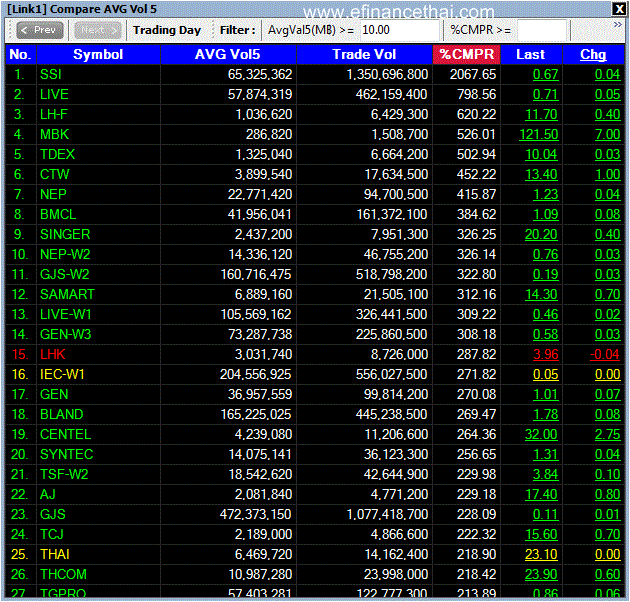The height and width of the screenshot is (602, 630).
Task: Select the LIVE-W1 symbol
Action: tap(66, 314)
